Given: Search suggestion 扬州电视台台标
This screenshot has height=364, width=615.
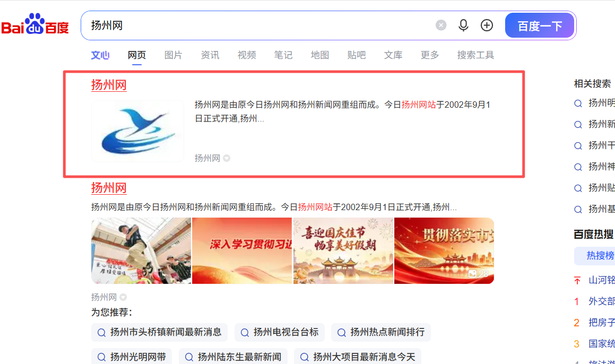Looking at the screenshot, I should point(280,332).
